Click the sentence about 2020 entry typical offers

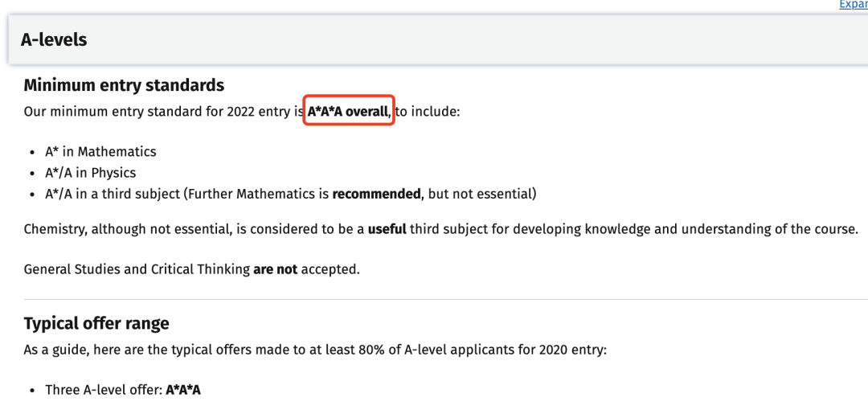(316, 351)
